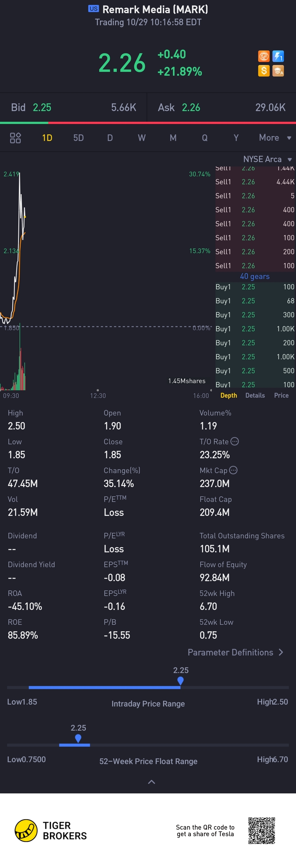
Task: Tap the Sell1 row with quantity 200
Action: [x=255, y=252]
